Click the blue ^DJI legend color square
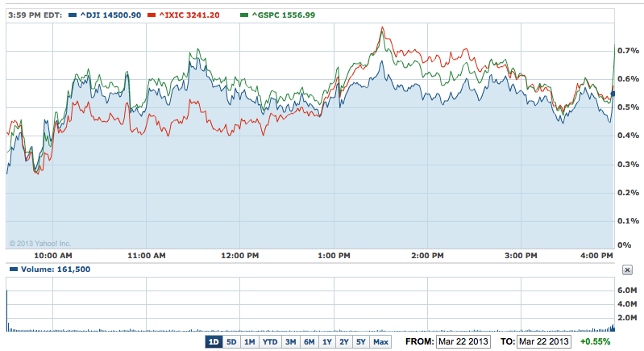Screen dimensions: 644x351 74,15
